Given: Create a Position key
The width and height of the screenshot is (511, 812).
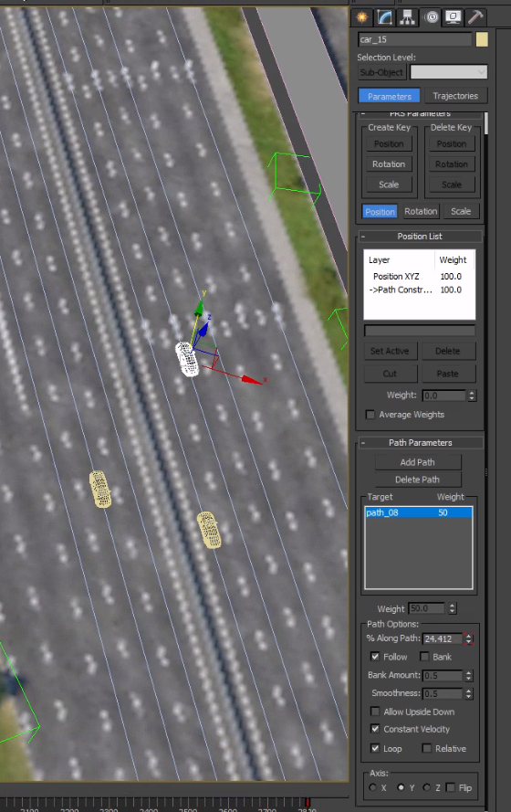Looking at the screenshot, I should click(389, 144).
